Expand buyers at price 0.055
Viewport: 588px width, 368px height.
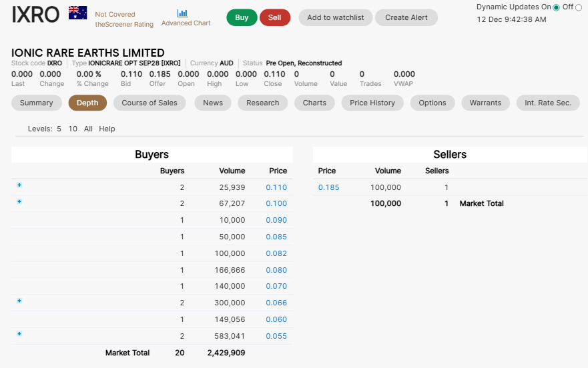point(19,333)
